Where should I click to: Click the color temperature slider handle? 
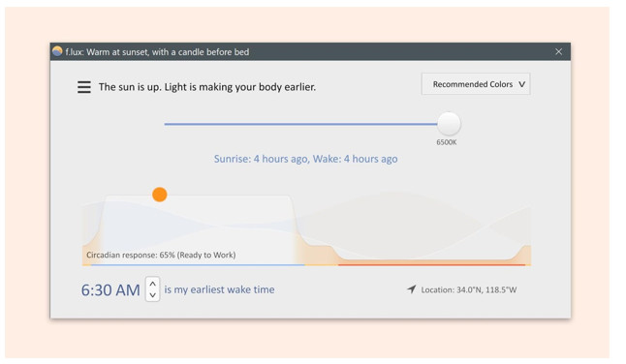(x=449, y=124)
